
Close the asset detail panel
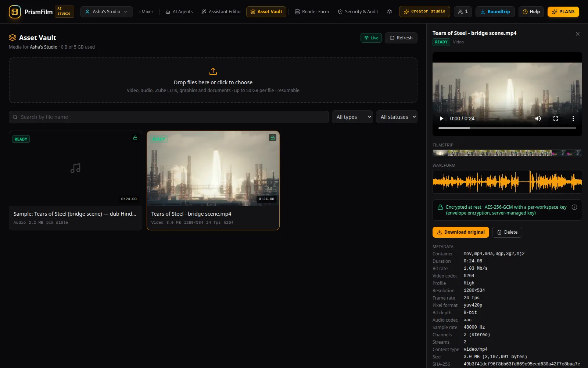578,34
